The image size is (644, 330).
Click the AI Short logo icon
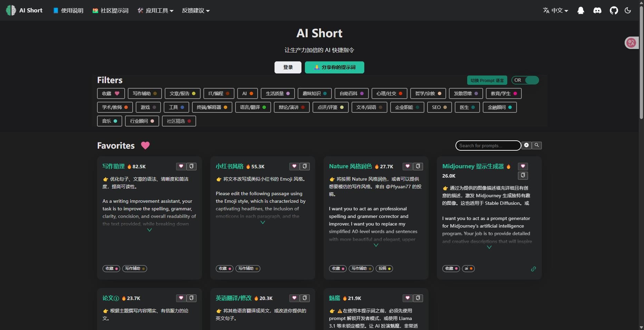point(11,10)
